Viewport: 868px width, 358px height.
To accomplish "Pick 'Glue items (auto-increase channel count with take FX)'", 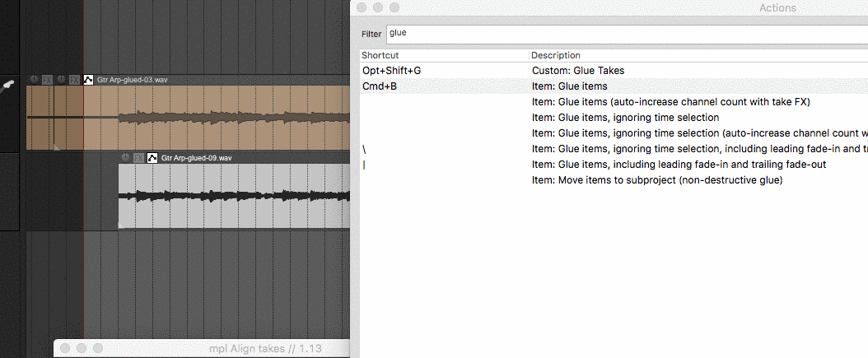I will pyautogui.click(x=671, y=102).
